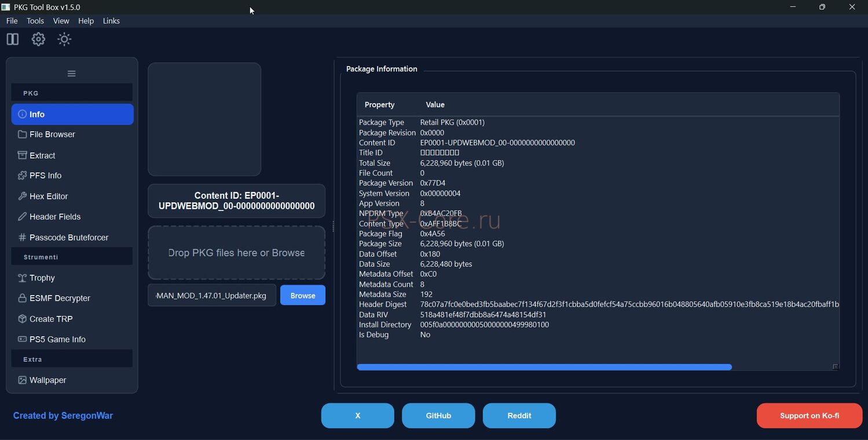Open the Links menu
The width and height of the screenshot is (868, 440).
click(111, 21)
